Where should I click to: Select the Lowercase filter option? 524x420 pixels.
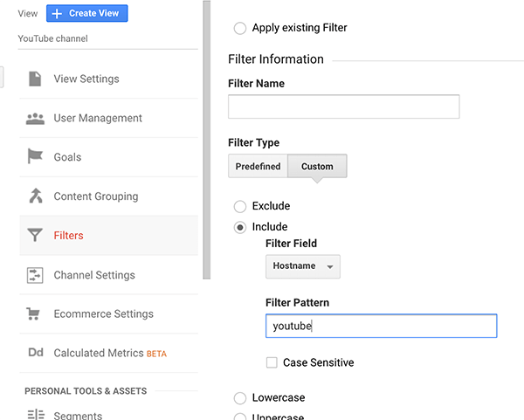pyautogui.click(x=240, y=397)
